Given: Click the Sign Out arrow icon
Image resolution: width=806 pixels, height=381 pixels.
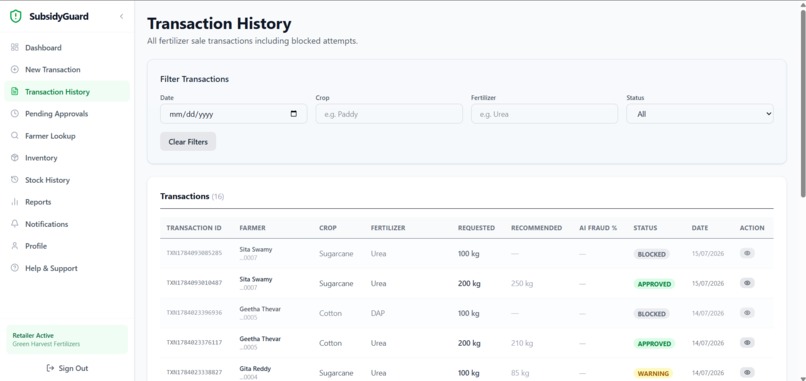Looking at the screenshot, I should click(x=50, y=368).
